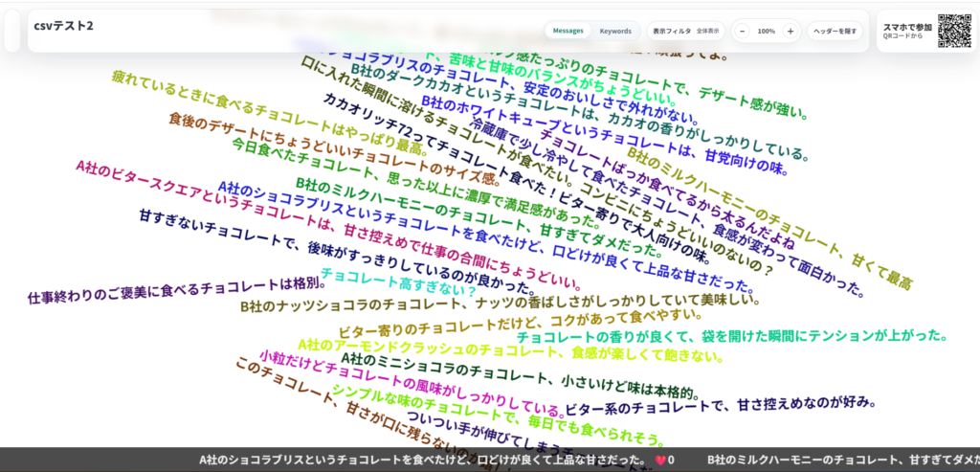Image resolution: width=980 pixels, height=472 pixels.
Task: Click message starting チョコレートばっか食べてるから
Action: tap(666, 189)
